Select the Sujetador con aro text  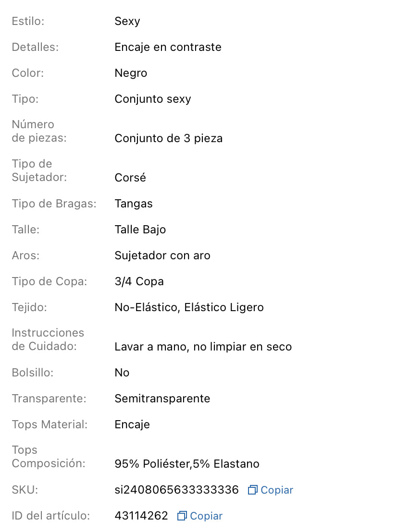[162, 256]
